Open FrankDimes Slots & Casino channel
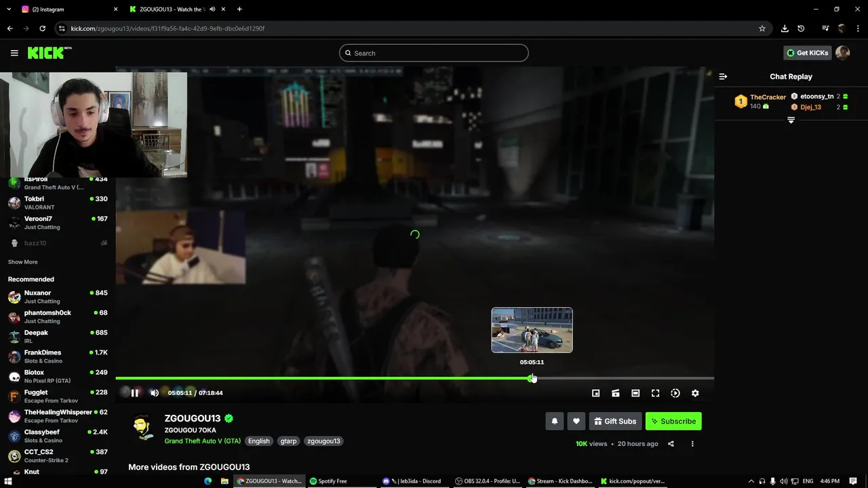 pyautogui.click(x=58, y=357)
